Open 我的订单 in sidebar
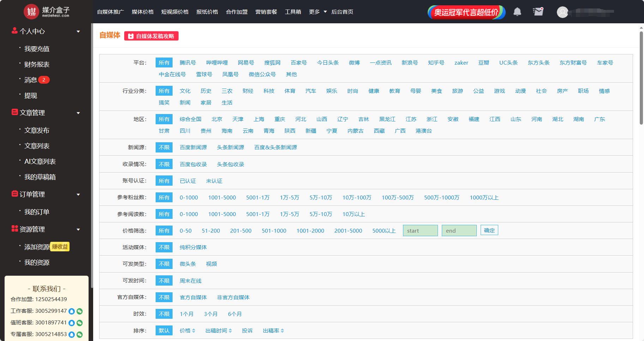644x341 pixels. pyautogui.click(x=37, y=212)
